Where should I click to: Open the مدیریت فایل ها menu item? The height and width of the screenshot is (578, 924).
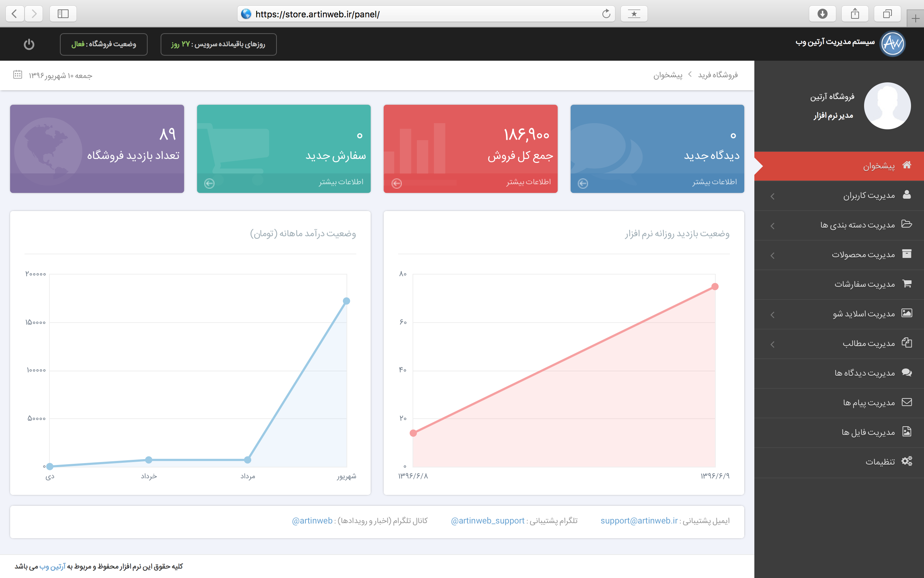pyautogui.click(x=839, y=432)
